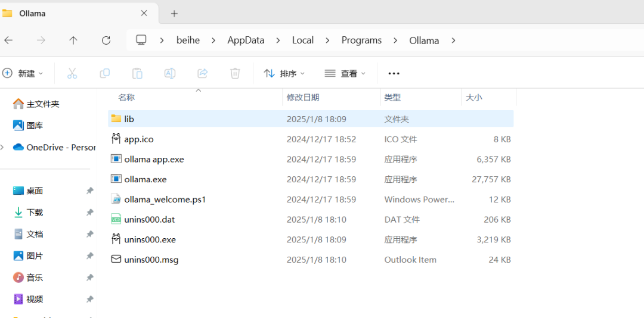This screenshot has width=644, height=318.
Task: Unpin 视频 using its pin icon
Action: (89, 299)
